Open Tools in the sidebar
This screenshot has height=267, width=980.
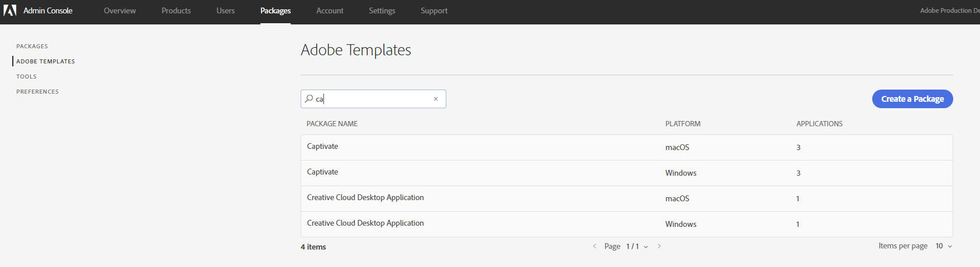coord(26,76)
